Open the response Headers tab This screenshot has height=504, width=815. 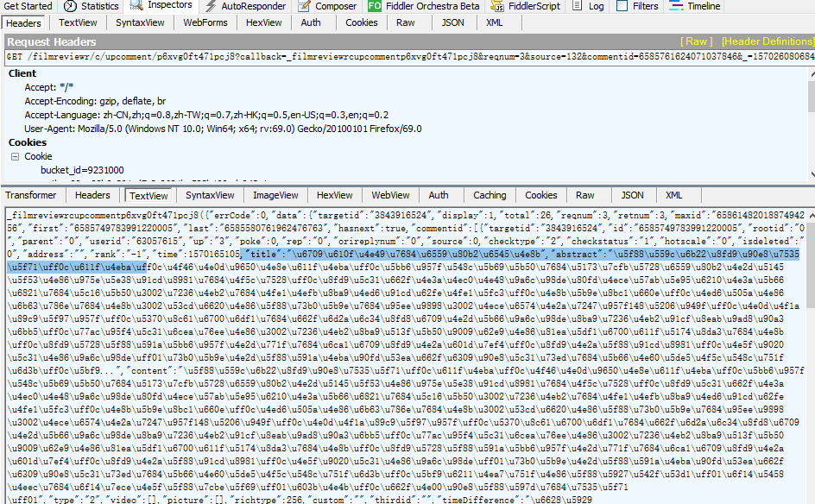[92, 195]
